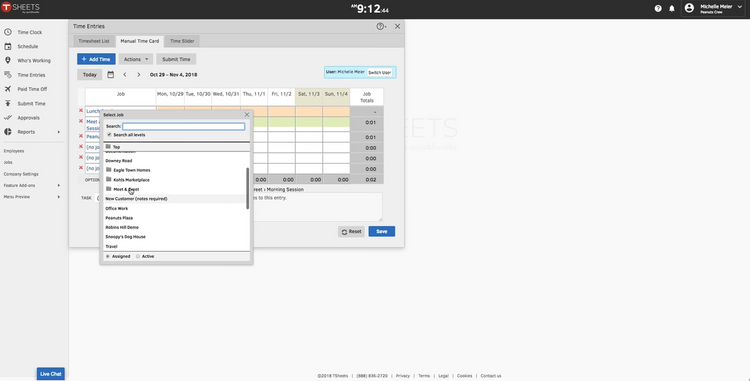The image size is (750, 381).
Task: Select the Assigned radio button
Action: [108, 256]
